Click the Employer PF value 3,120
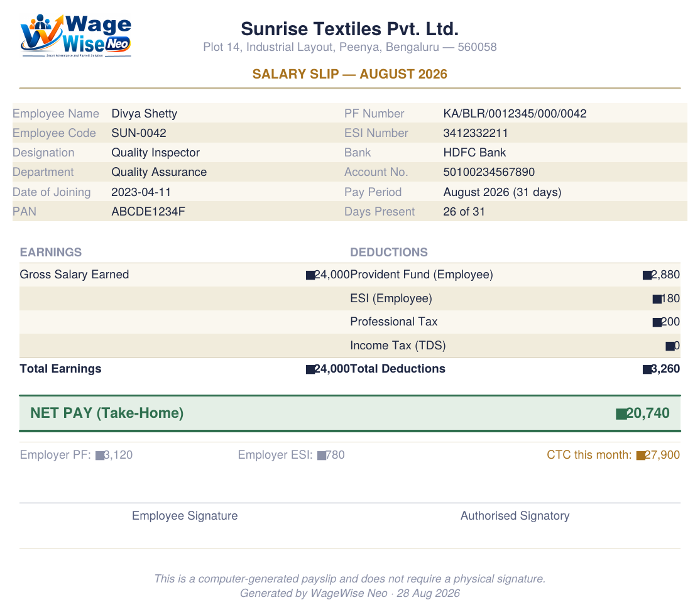Image resolution: width=700 pixels, height=612 pixels. tap(114, 455)
